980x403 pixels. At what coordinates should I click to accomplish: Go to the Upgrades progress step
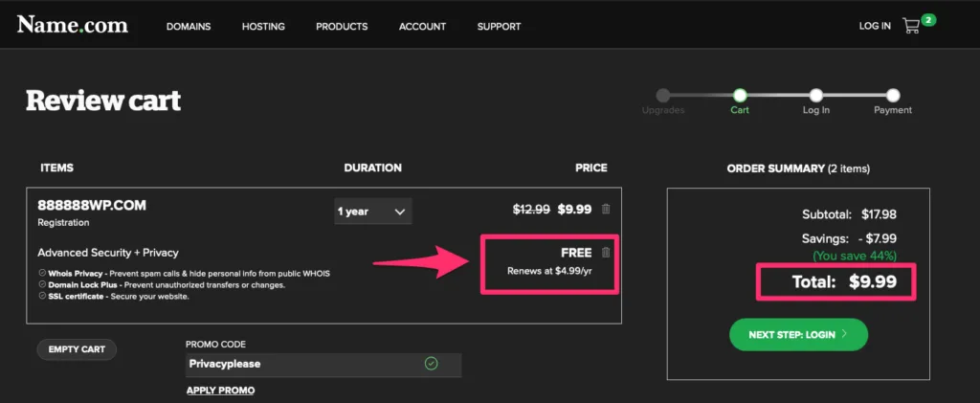(663, 96)
